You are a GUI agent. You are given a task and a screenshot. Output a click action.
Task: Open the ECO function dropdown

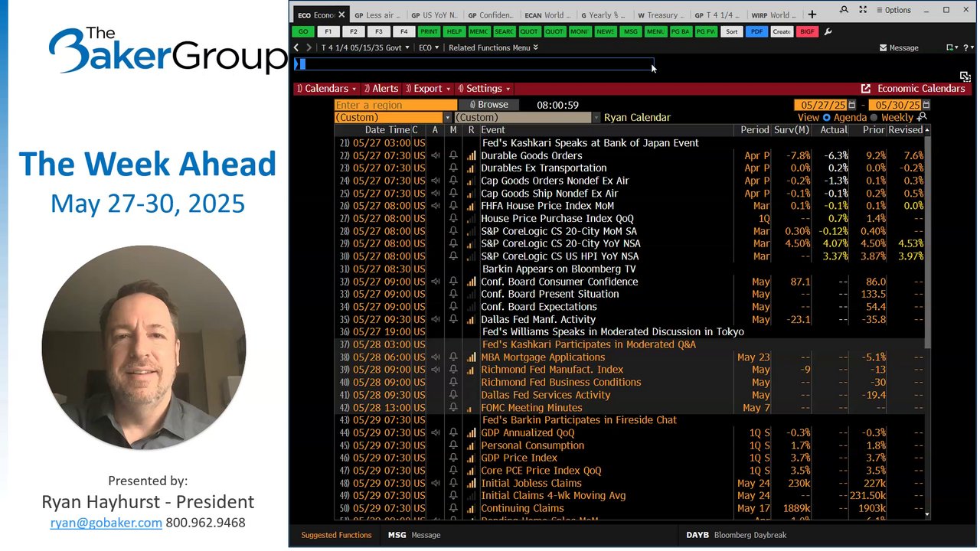tap(429, 47)
